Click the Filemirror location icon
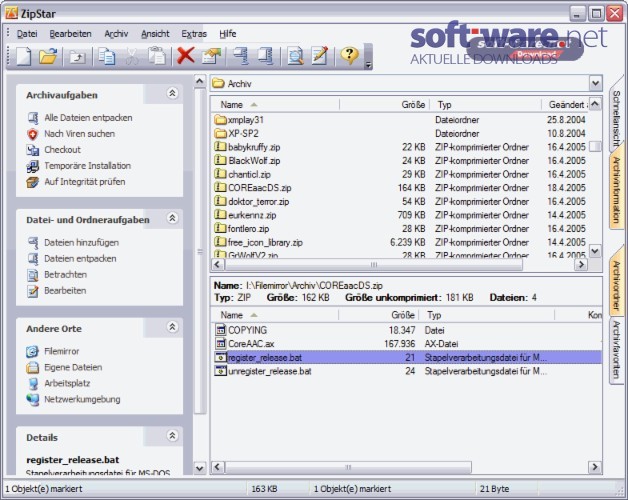Viewport: 628px width, 500px height. click(x=32, y=351)
